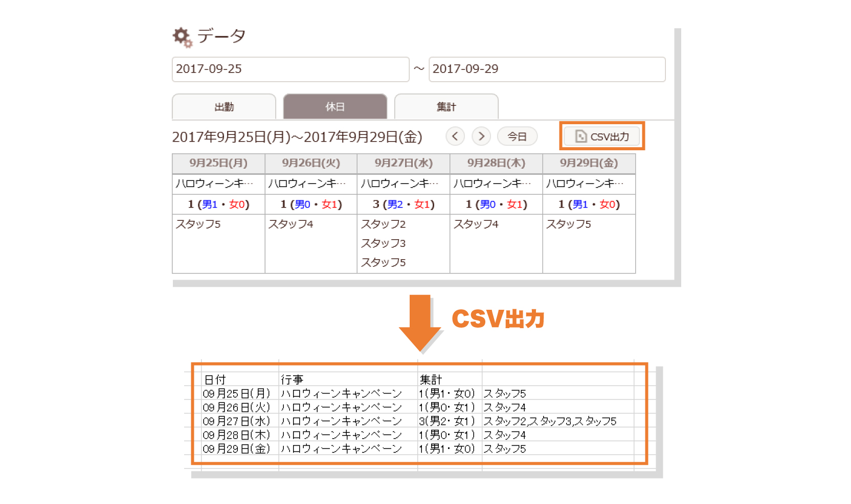Select the 9月27日(水) column header
This screenshot has width=851, height=504.
(404, 163)
